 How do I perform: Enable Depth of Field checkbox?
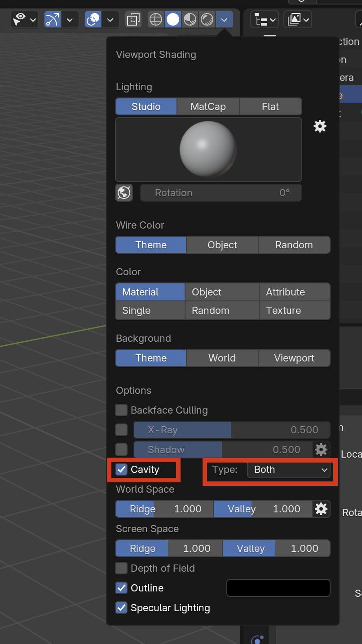(121, 568)
